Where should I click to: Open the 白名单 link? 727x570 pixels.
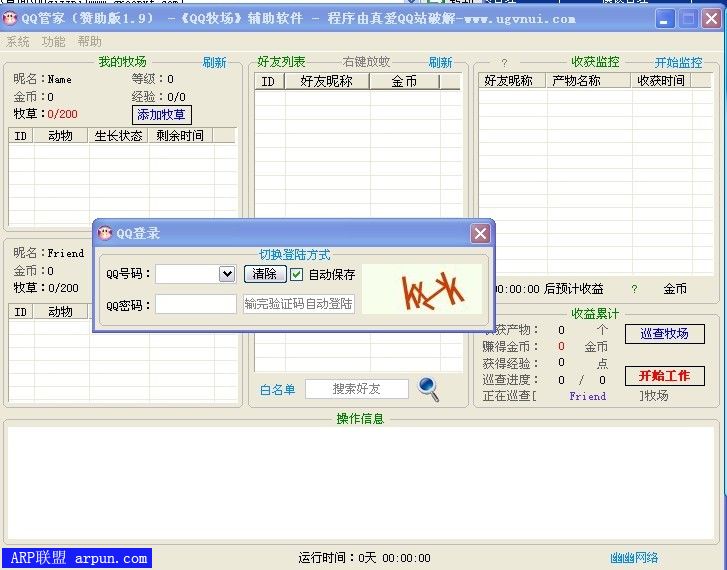tap(277, 390)
